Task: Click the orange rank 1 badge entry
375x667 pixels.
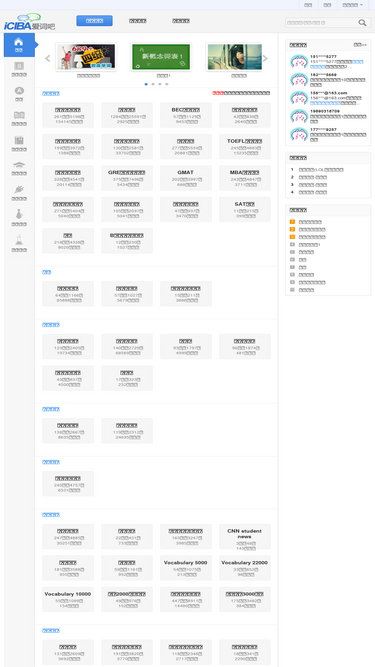Action: tap(292, 222)
